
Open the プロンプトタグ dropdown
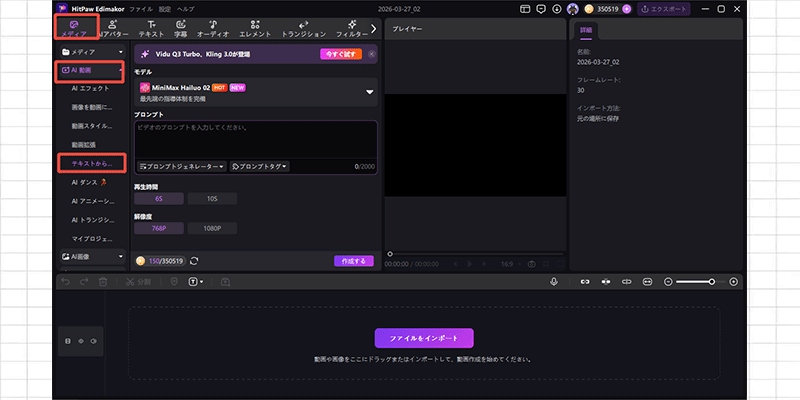tap(259, 166)
